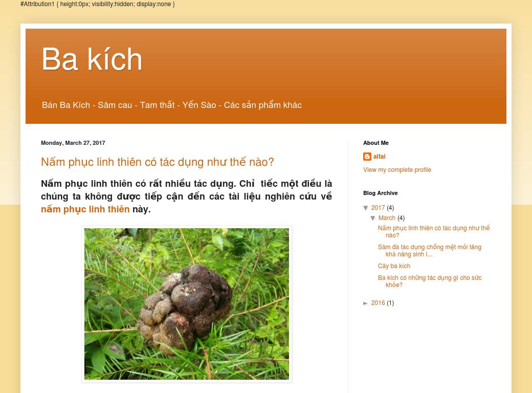Open the March month archive link
532x393 pixels.
tap(387, 218)
